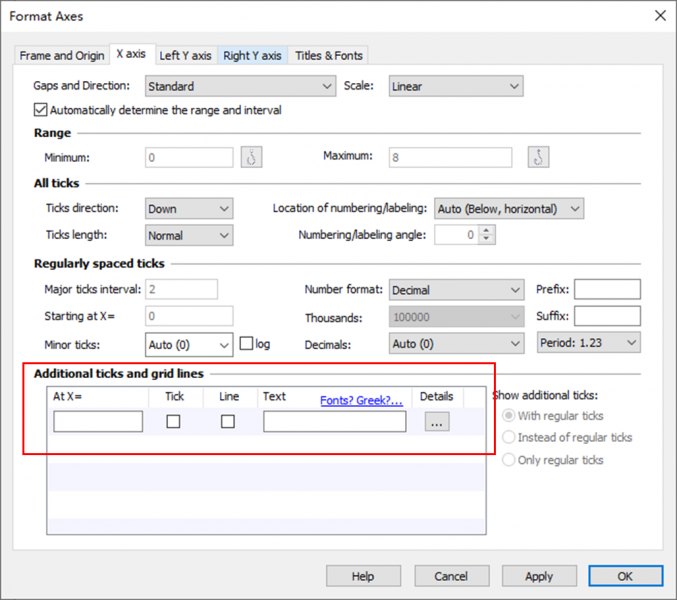Viewport: 677px width, 600px height.
Task: Open the Details ellipsis button
Action: point(436,422)
